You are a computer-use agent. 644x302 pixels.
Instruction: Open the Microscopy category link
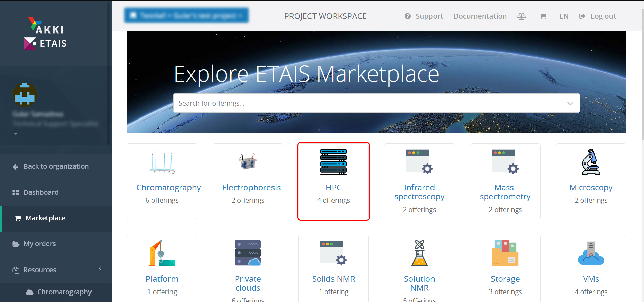pyautogui.click(x=591, y=188)
